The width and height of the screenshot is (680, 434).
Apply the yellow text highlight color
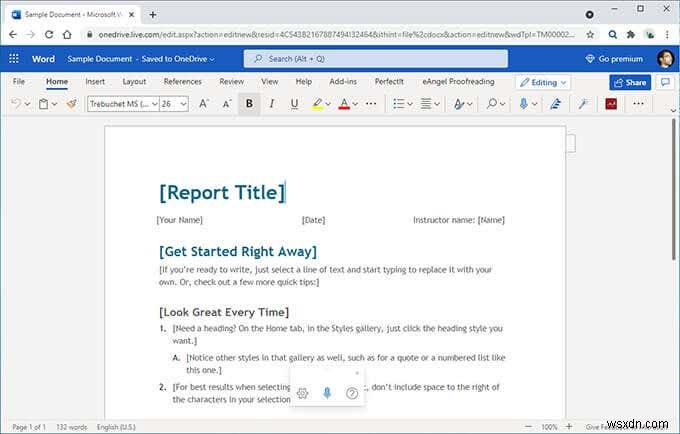317,104
